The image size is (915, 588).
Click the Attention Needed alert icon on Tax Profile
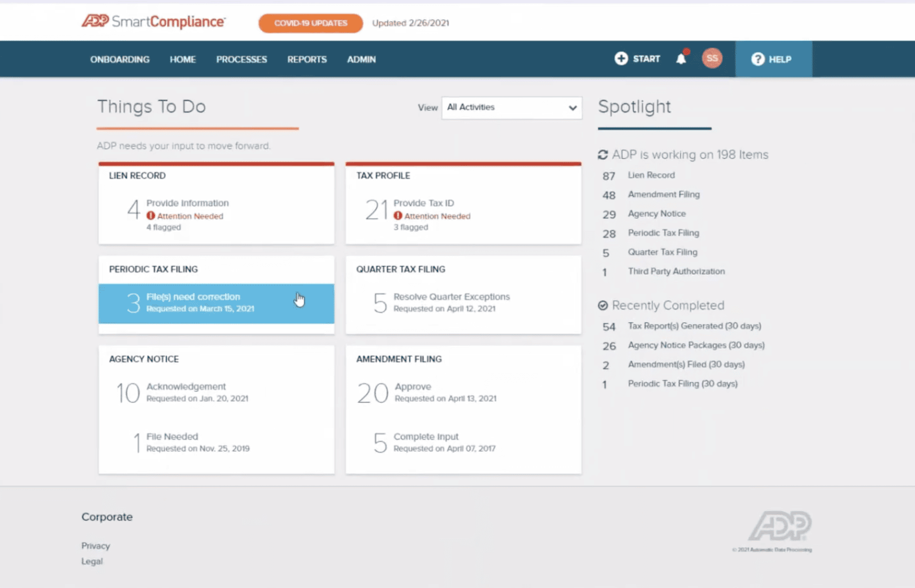tap(398, 216)
